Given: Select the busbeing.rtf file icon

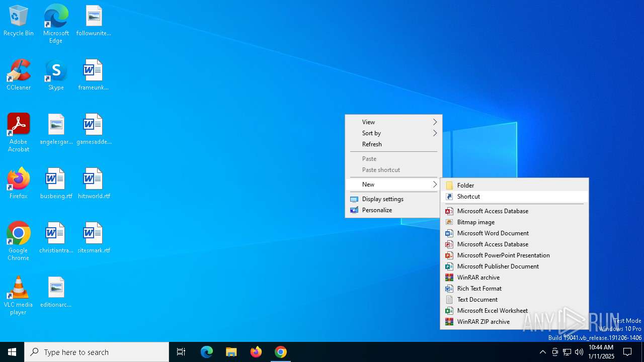Looking at the screenshot, I should [56, 184].
